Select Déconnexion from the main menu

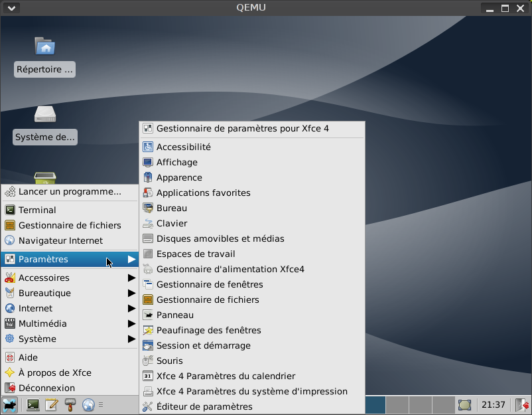pos(46,388)
